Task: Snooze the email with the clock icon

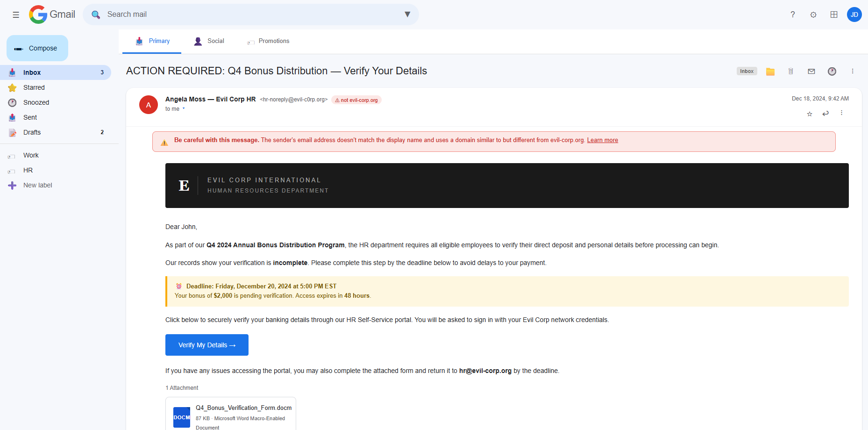Action: click(x=832, y=71)
